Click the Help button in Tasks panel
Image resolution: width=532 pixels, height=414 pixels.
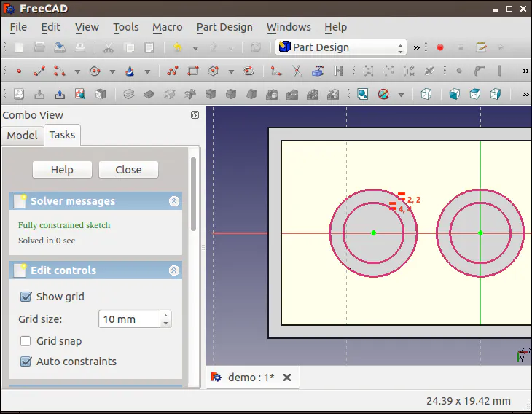[x=62, y=170]
